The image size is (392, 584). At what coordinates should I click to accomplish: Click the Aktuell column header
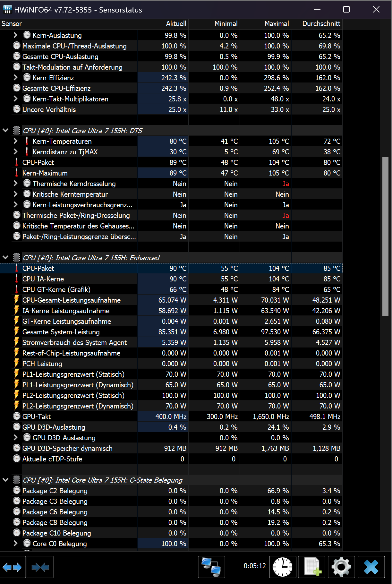coord(163,24)
